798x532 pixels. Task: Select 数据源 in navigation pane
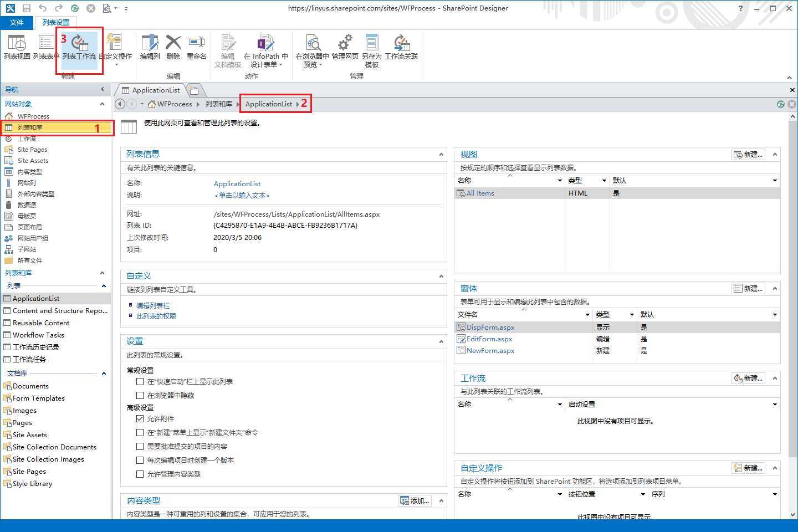pos(27,205)
